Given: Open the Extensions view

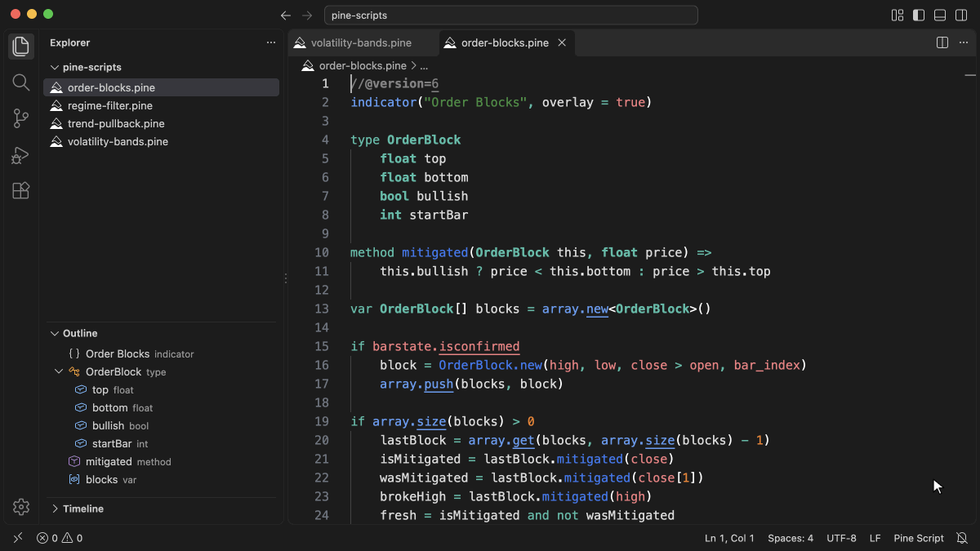Looking at the screenshot, I should coord(21,190).
